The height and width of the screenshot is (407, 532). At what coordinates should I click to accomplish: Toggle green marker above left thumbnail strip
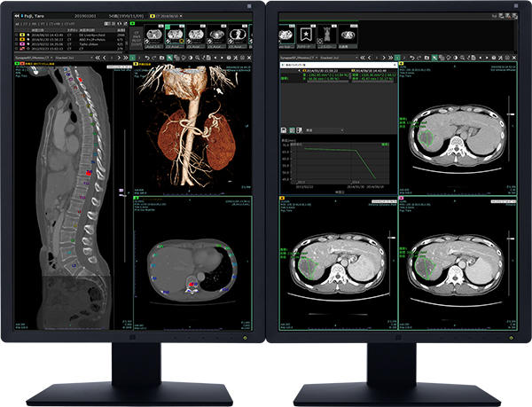point(132,23)
